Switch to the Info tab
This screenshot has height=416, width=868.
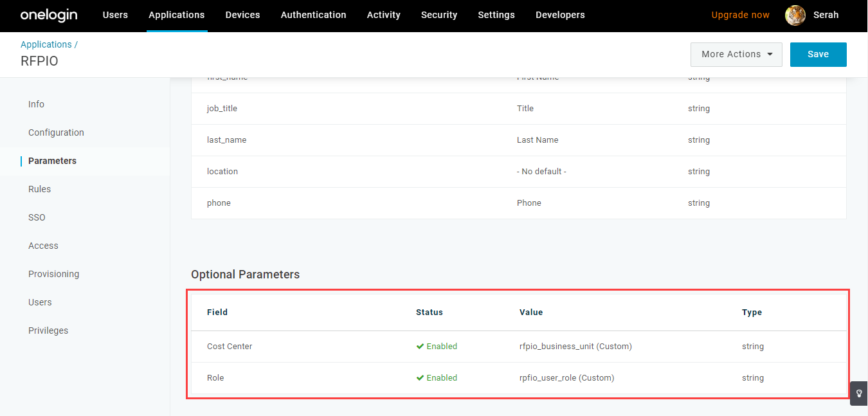point(36,104)
